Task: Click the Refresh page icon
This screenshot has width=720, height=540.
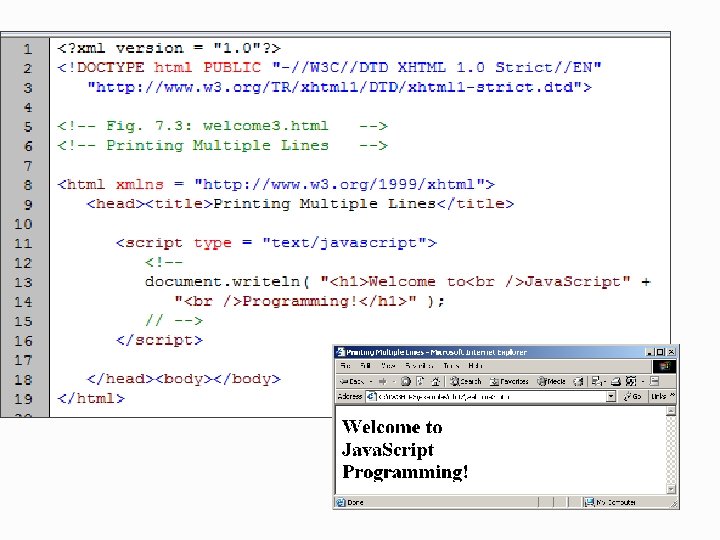Action: 420,381
